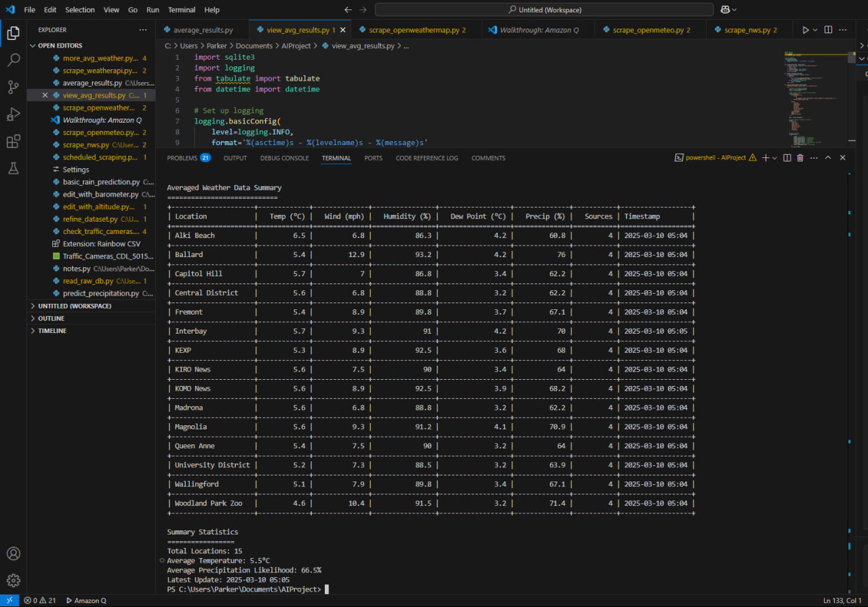
Task: Close view_avg_results.py in Open Editors list
Action: click(x=45, y=96)
